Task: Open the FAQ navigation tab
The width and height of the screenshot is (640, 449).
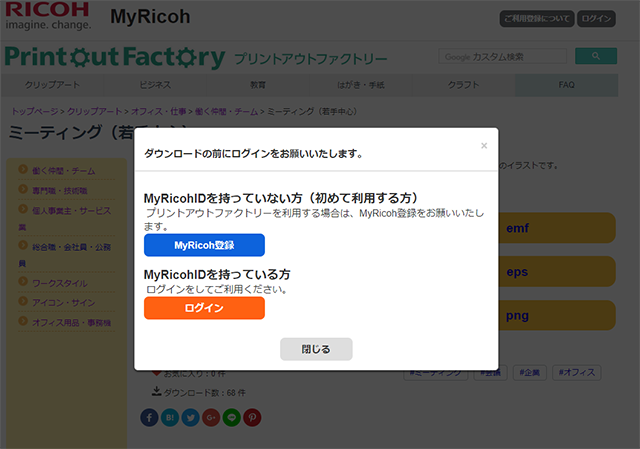Action: pyautogui.click(x=567, y=85)
